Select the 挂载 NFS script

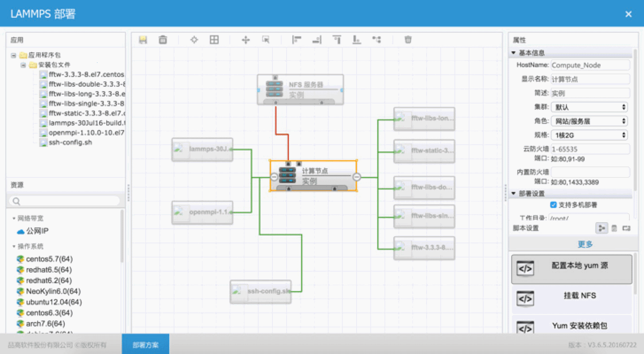572,299
